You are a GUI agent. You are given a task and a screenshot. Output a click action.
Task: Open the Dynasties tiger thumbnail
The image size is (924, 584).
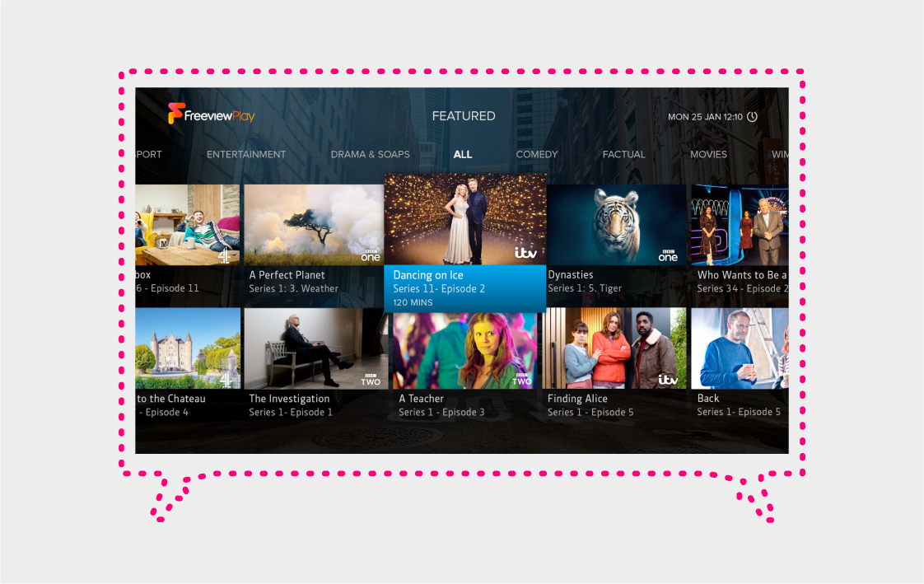click(x=616, y=225)
